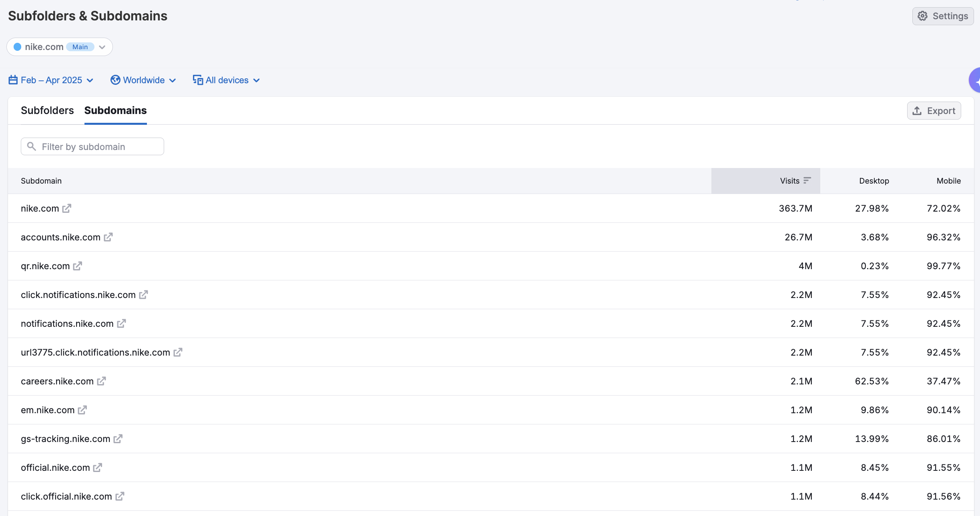This screenshot has width=980, height=516.
Task: Open Settings with the gear button
Action: (943, 16)
